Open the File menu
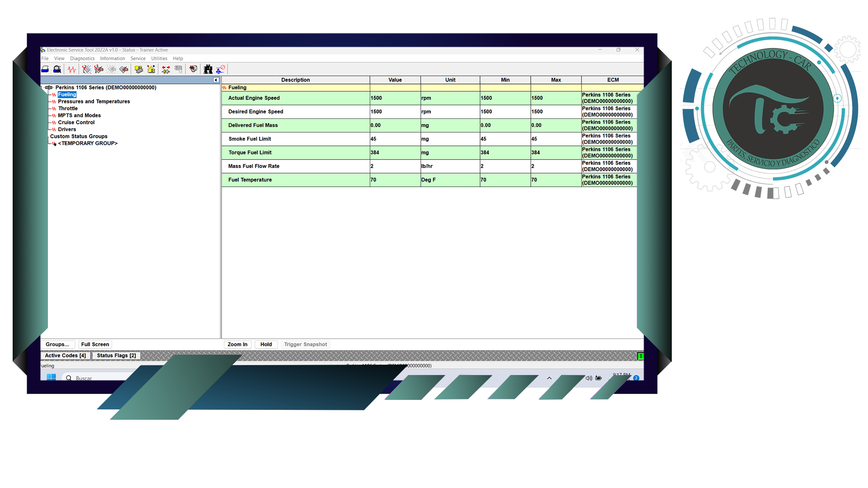The width and height of the screenshot is (868, 488). pyautogui.click(x=45, y=58)
